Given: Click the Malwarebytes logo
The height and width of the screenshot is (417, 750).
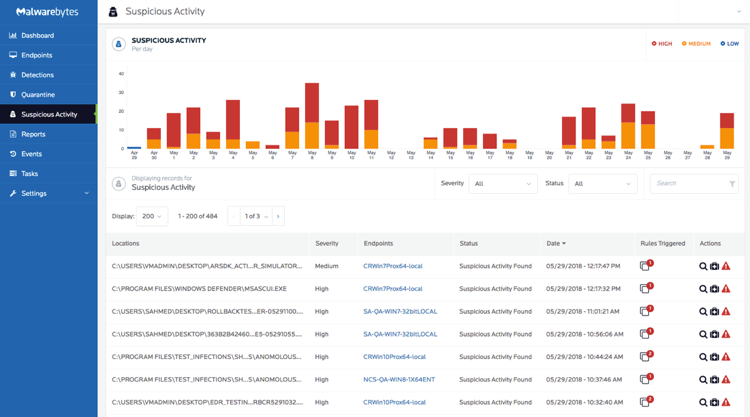Looking at the screenshot, I should click(x=48, y=11).
